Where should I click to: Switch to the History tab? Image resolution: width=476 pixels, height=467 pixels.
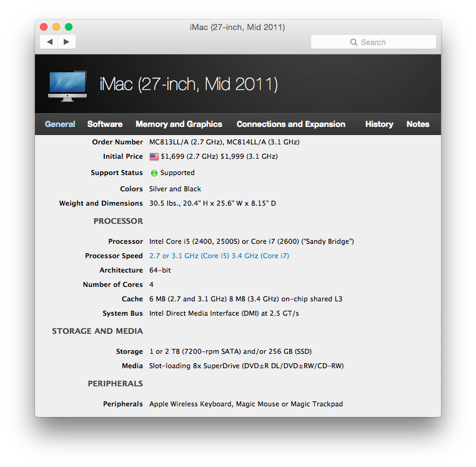(x=379, y=124)
